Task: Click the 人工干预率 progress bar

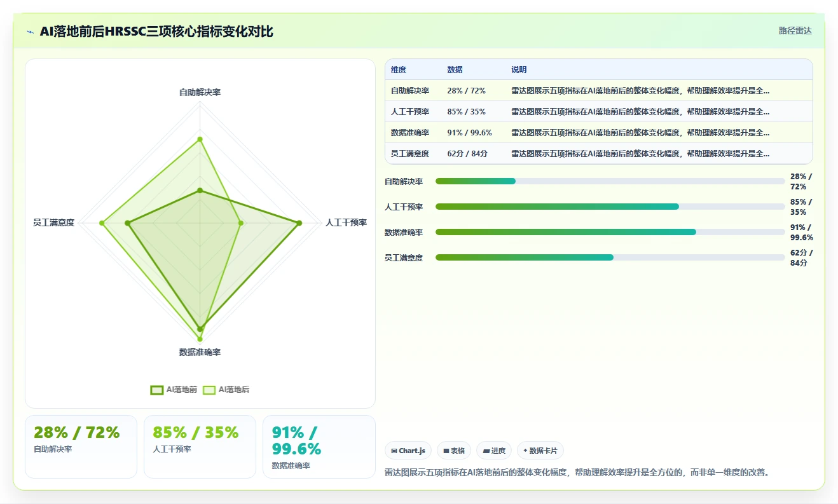Action: click(x=610, y=207)
